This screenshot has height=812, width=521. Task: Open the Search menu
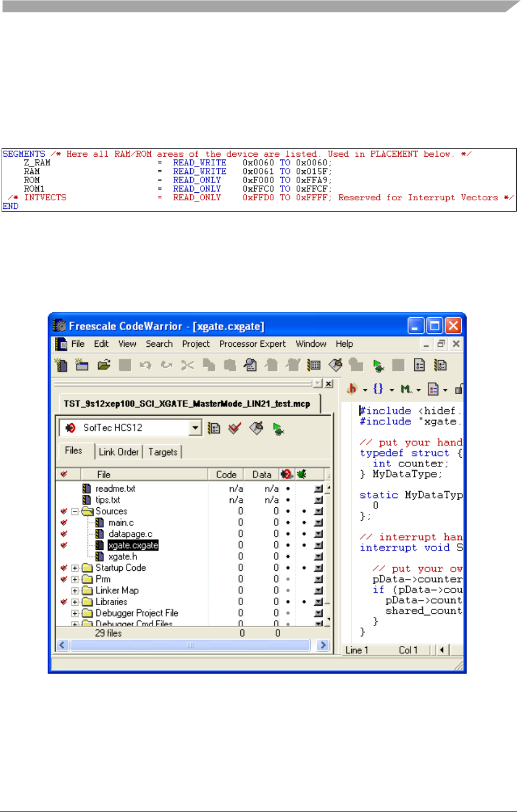pyautogui.click(x=159, y=344)
